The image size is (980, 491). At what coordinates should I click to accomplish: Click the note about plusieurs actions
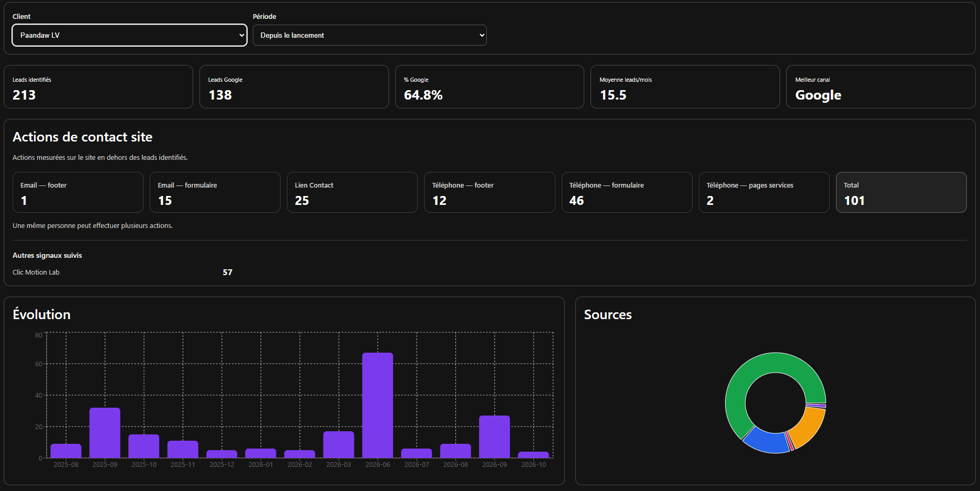click(93, 226)
